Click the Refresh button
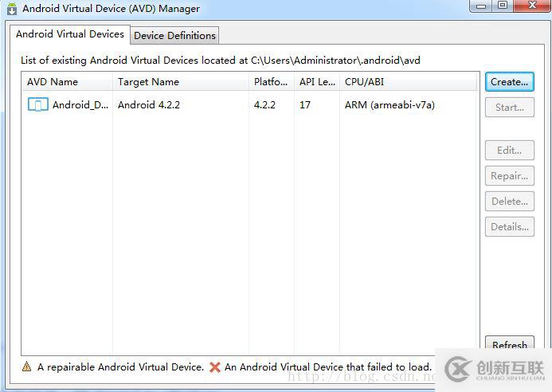 [510, 343]
